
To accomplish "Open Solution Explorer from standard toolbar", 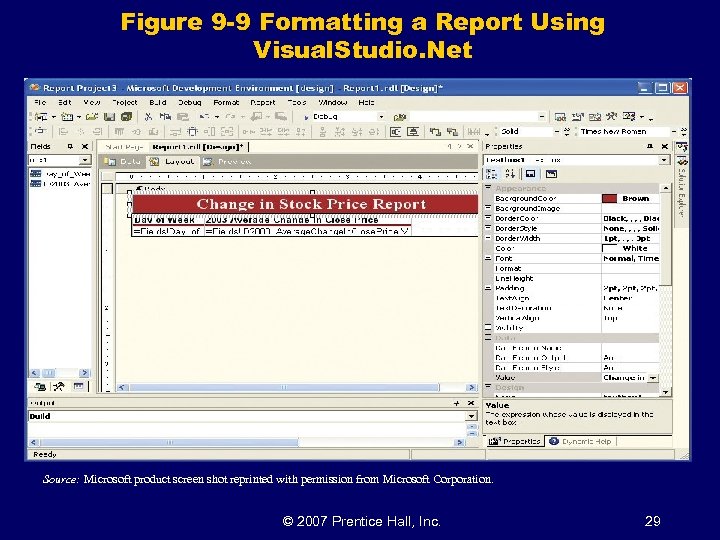I will click(x=560, y=117).
